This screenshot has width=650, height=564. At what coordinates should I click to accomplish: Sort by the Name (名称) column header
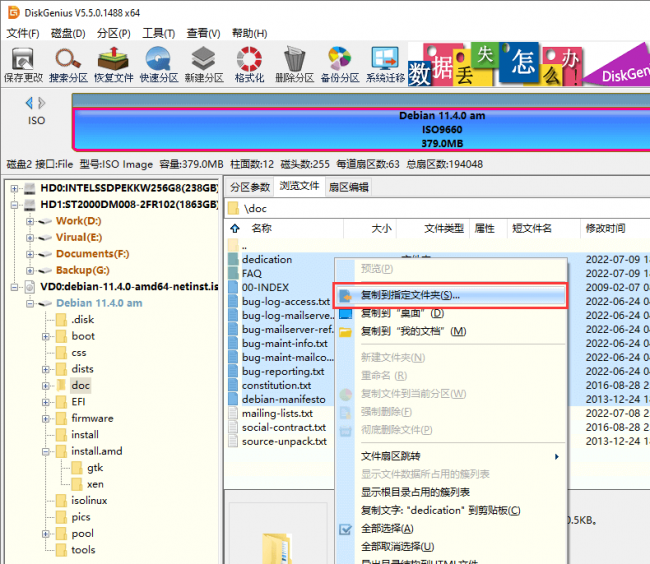(x=262, y=228)
